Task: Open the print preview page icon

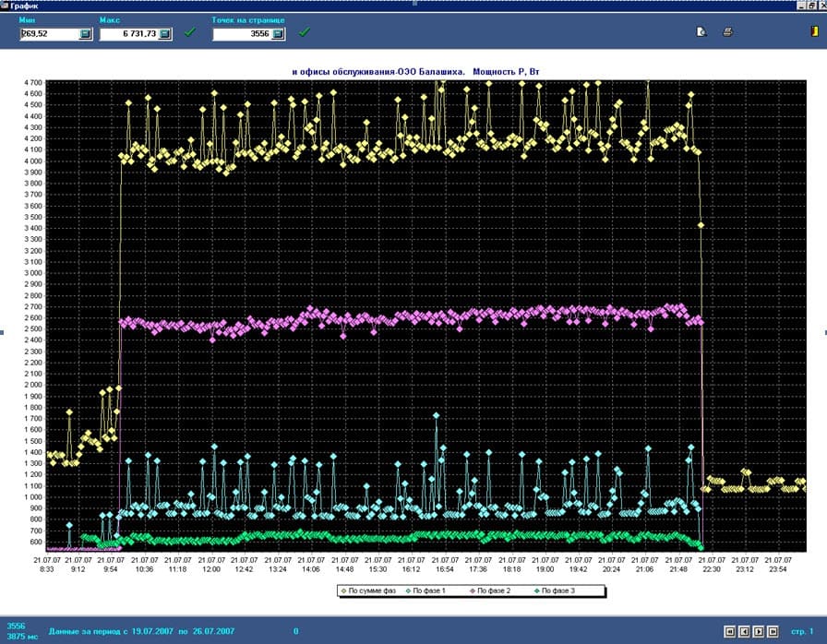Action: pyautogui.click(x=701, y=32)
